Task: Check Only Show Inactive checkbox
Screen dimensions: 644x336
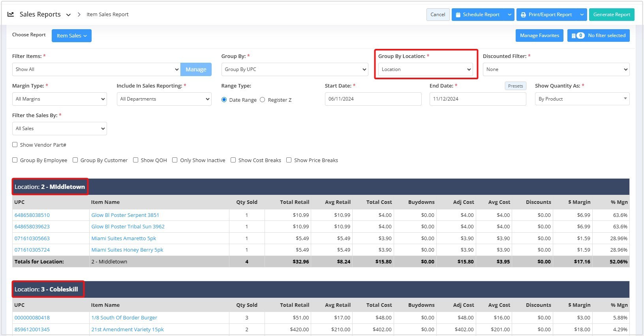Action: coord(175,160)
